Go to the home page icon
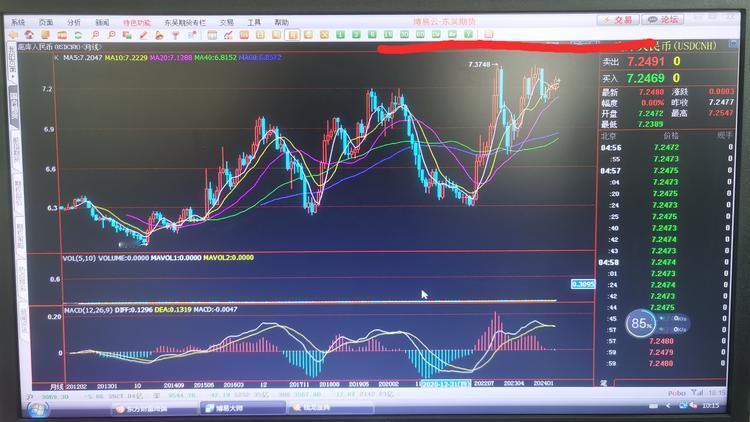This screenshot has height=422, width=750. [29, 35]
